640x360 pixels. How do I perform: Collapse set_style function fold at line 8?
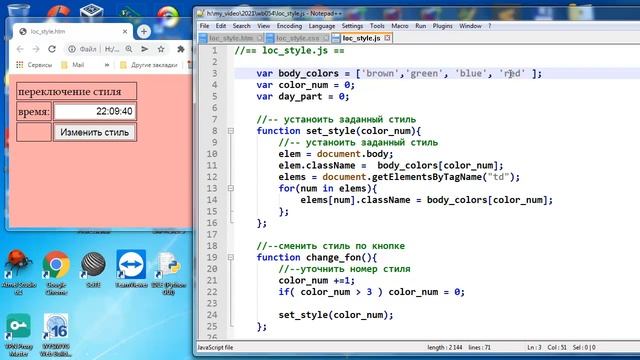tap(231, 131)
